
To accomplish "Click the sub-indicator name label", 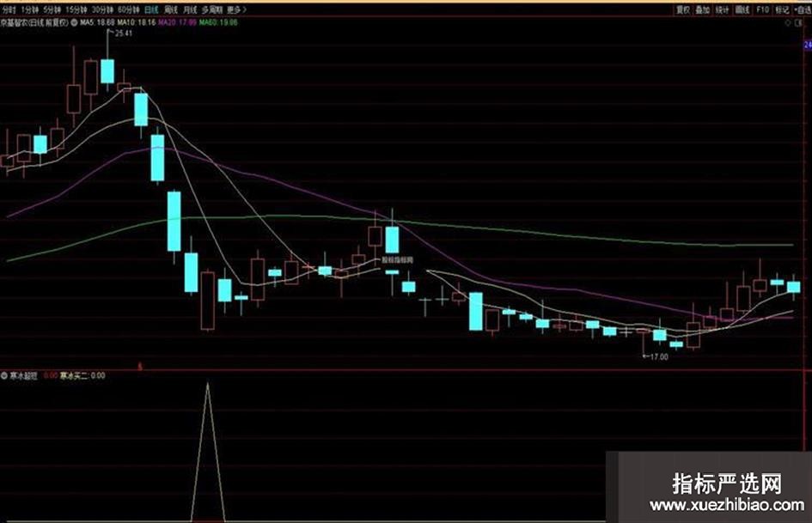I will (24, 375).
